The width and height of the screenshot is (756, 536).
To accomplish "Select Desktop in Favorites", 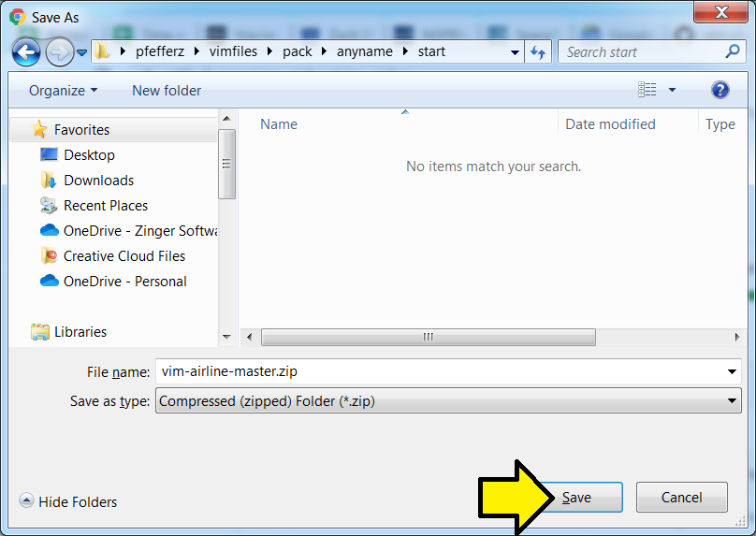I will click(89, 154).
